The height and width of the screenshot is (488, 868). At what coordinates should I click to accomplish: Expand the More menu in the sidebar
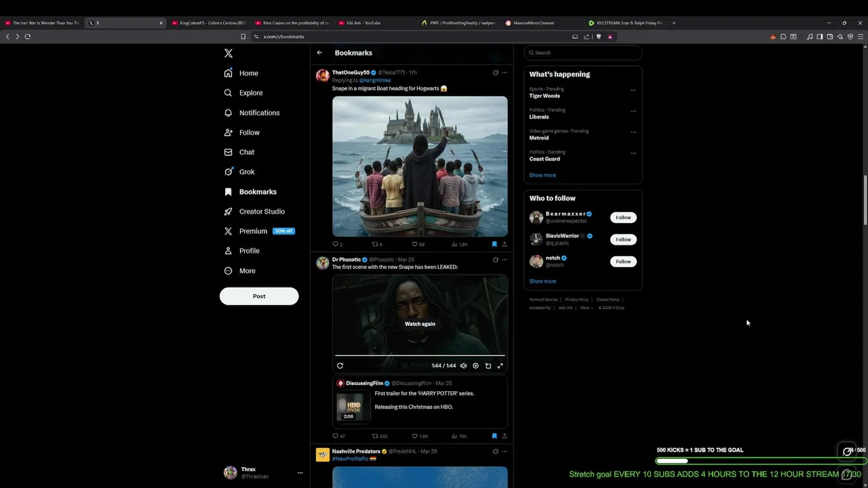(240, 270)
